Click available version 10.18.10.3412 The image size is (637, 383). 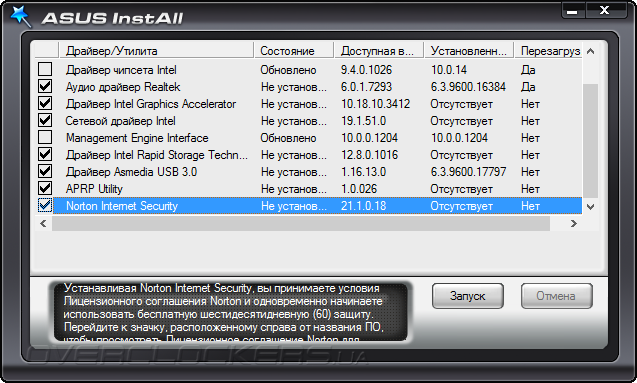coord(375,104)
